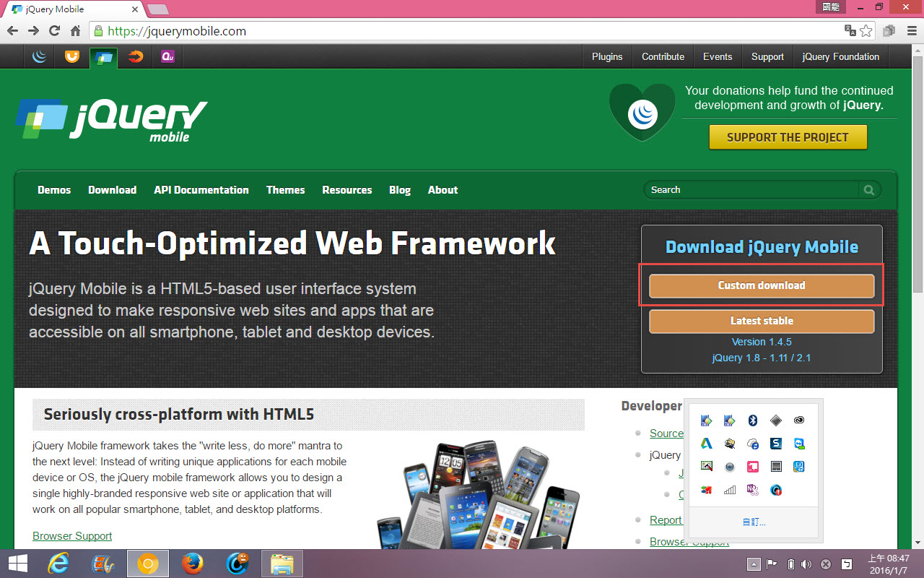Open the TeamViewer tray icon

(x=798, y=444)
